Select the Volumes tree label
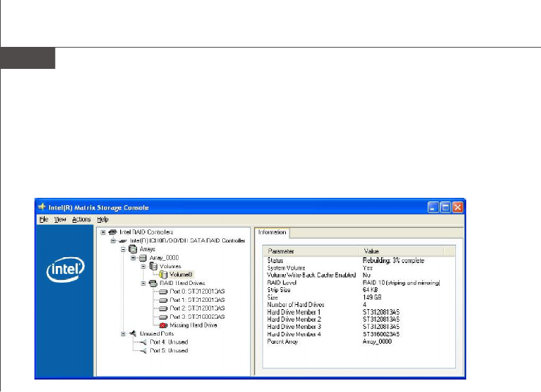541x392 pixels. pos(170,267)
